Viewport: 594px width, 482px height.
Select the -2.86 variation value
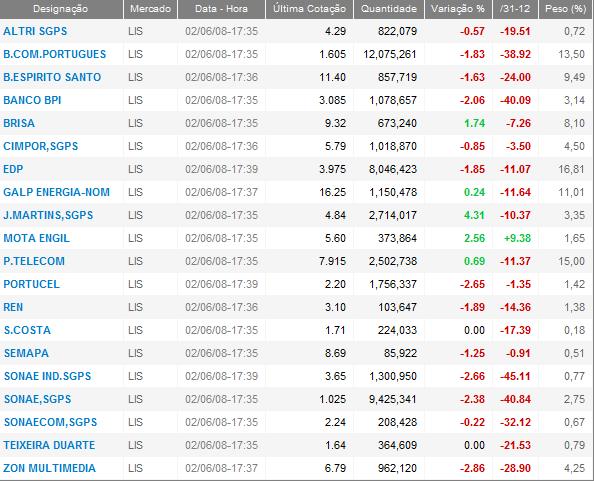(x=472, y=468)
